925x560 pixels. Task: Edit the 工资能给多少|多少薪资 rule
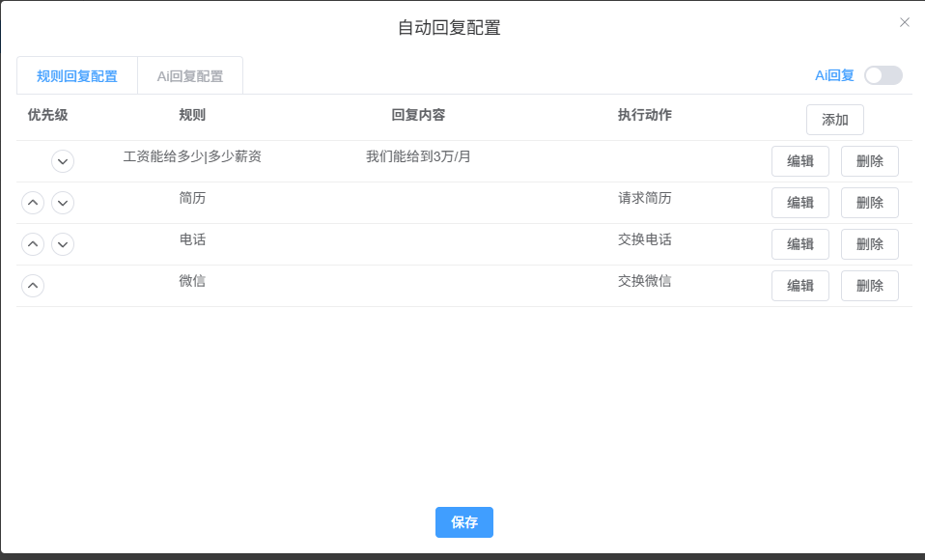coord(799,161)
